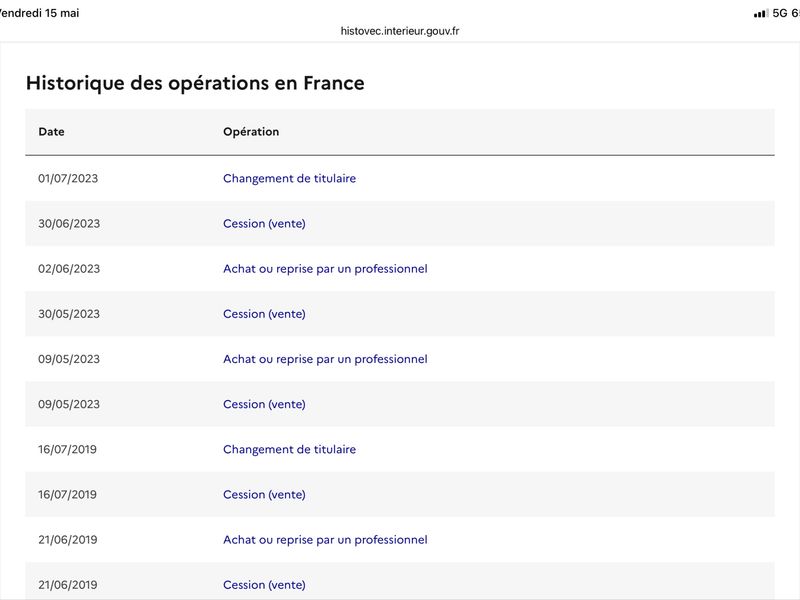This screenshot has width=800, height=600.
Task: Open Cession (vente) dated 30/05/2023
Action: click(x=264, y=314)
